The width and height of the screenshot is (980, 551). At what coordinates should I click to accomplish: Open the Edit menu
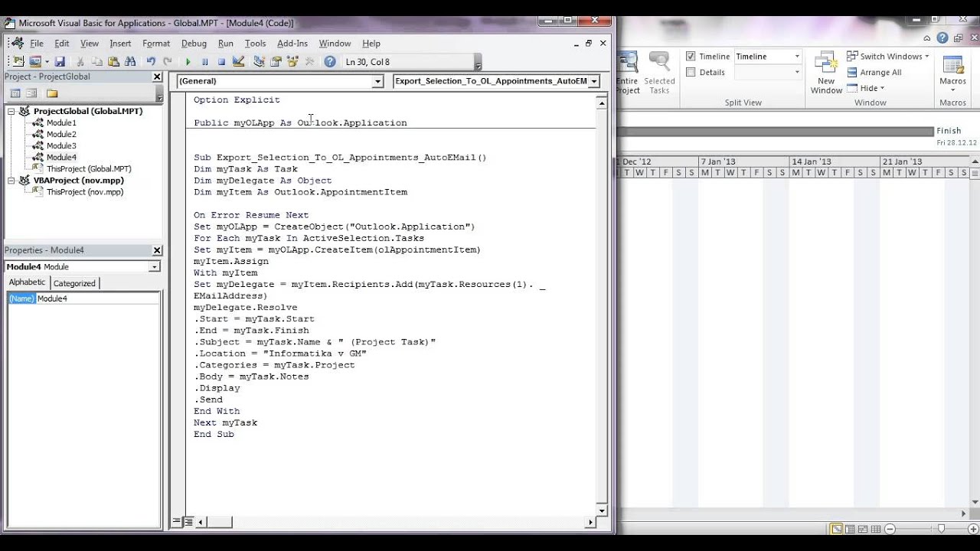pos(62,44)
